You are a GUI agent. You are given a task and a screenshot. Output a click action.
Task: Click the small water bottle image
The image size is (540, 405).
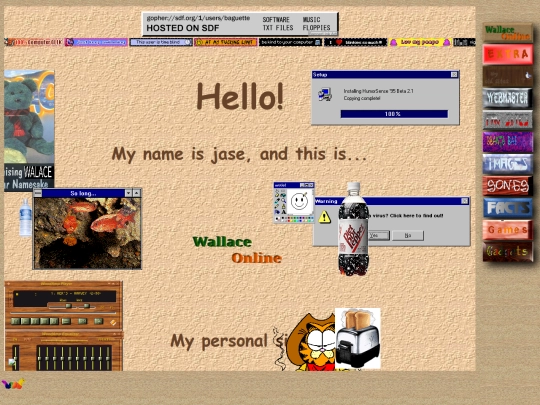pos(25,218)
